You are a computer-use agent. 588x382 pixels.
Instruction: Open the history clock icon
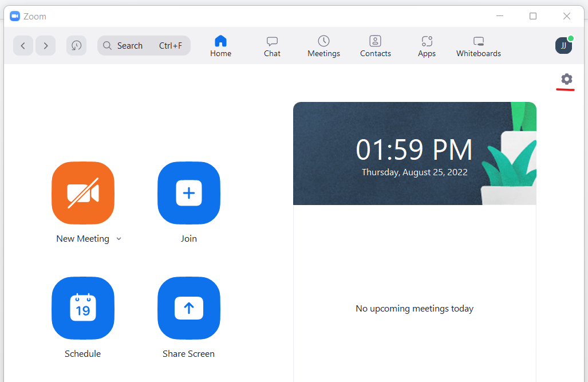77,46
